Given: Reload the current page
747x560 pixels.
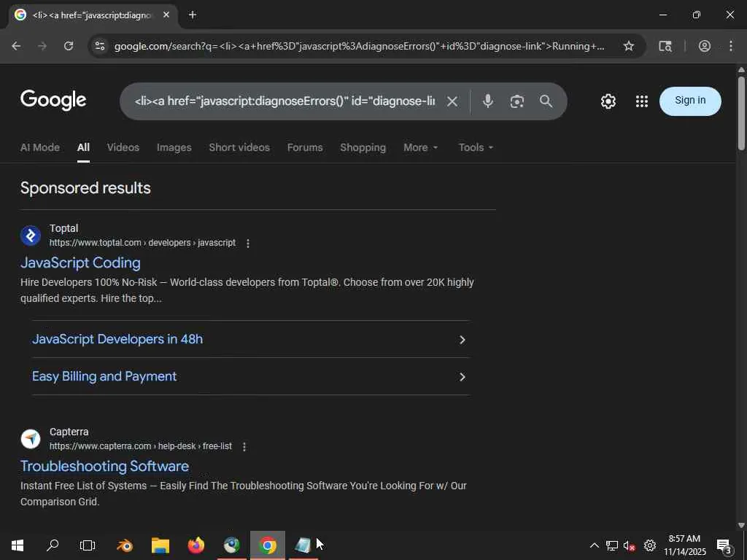Looking at the screenshot, I should pyautogui.click(x=69, y=46).
